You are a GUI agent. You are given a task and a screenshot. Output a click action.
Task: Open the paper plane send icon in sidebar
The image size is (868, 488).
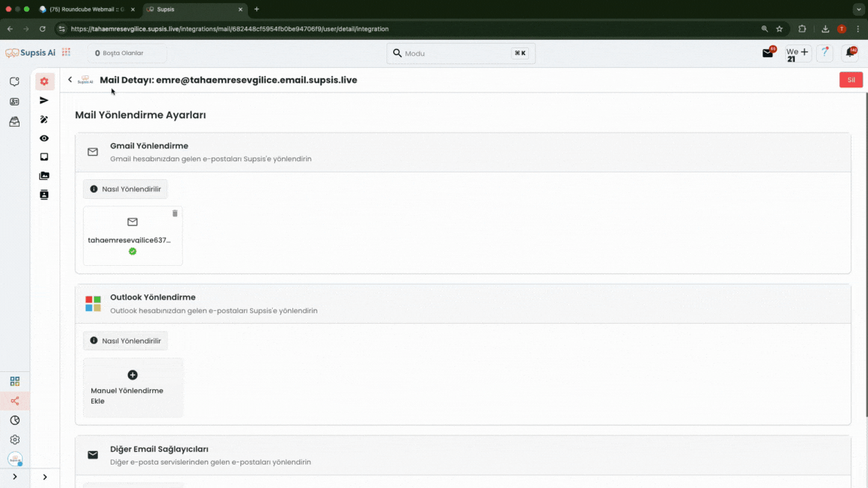44,100
